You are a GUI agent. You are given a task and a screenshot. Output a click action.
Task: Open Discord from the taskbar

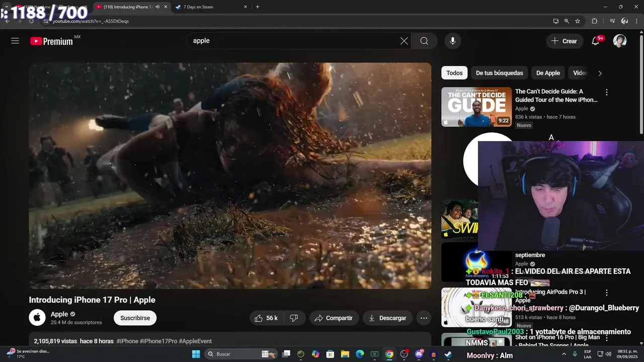[419, 354]
